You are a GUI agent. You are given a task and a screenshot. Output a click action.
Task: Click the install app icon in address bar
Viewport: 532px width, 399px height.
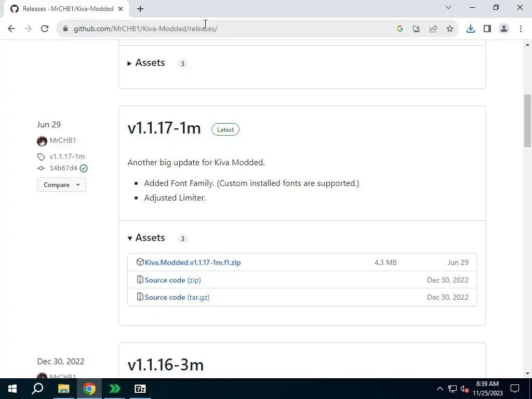point(417,29)
